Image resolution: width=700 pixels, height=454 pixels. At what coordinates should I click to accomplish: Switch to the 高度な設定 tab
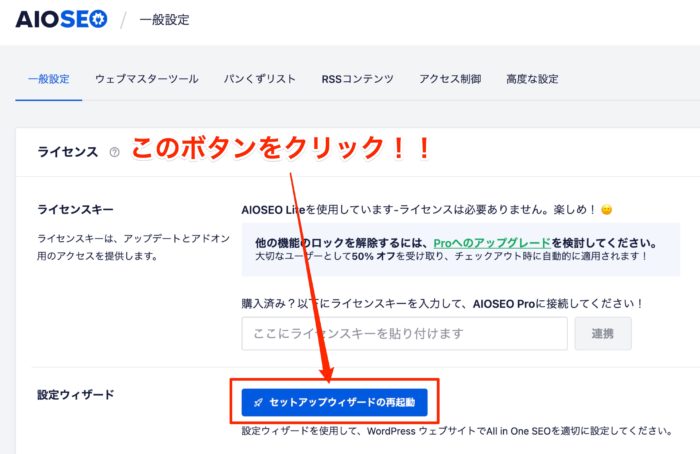530,79
